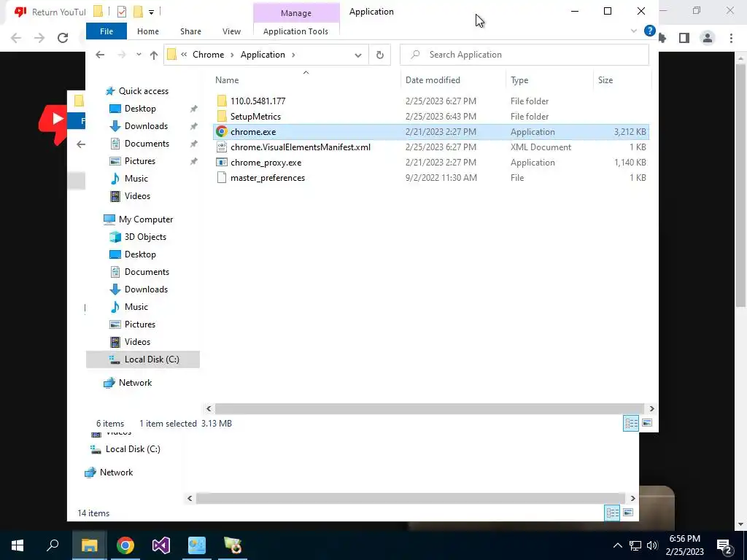Screen dimensions: 747x560
Task: Open the recent locations dropdown arrow
Action: pos(139,55)
